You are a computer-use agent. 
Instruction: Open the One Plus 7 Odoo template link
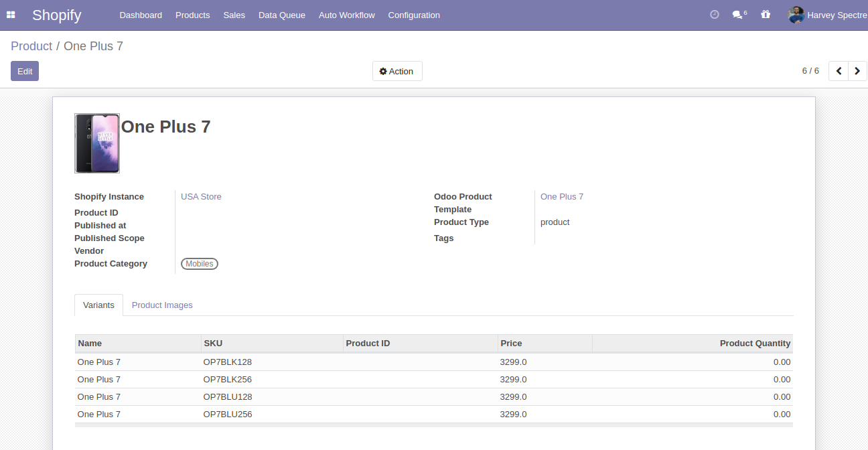561,197
